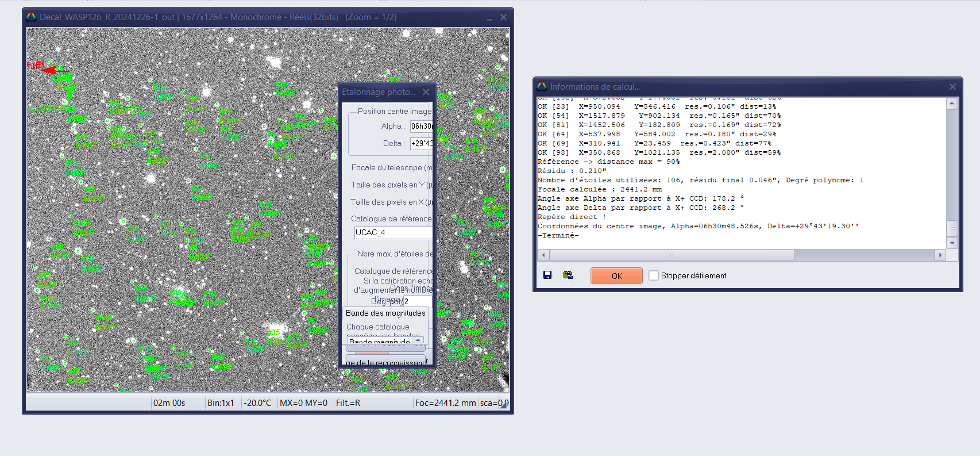Click the copy to clipboard icon
Viewport: 980px width, 456px height.
tap(568, 275)
